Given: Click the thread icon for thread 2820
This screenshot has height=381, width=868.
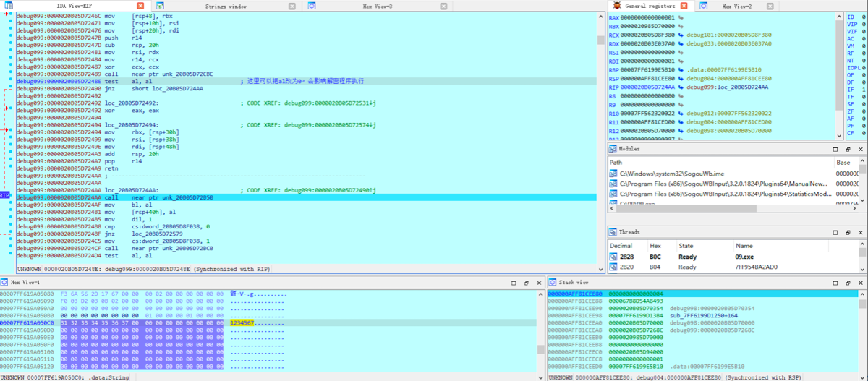Looking at the screenshot, I should [x=613, y=267].
